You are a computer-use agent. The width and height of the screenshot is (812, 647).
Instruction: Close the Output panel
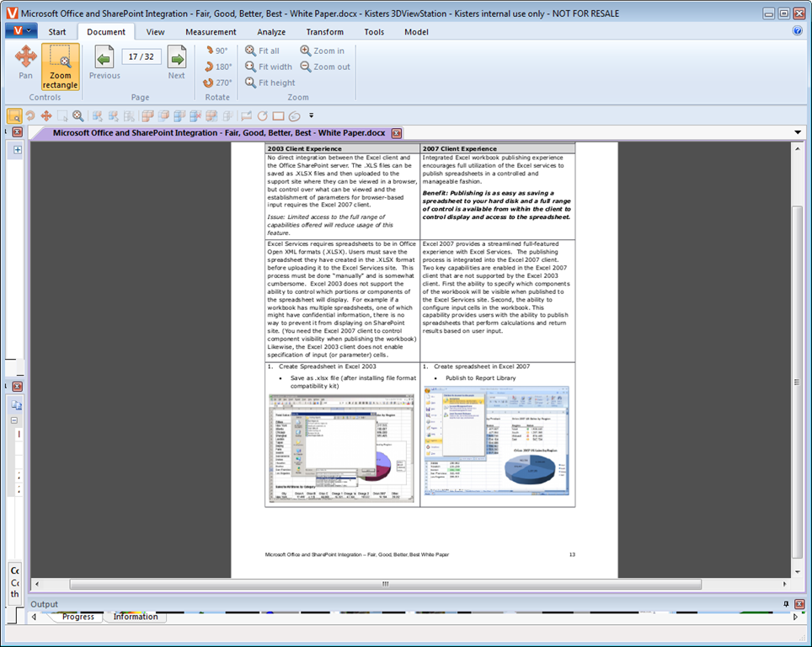[x=799, y=604]
